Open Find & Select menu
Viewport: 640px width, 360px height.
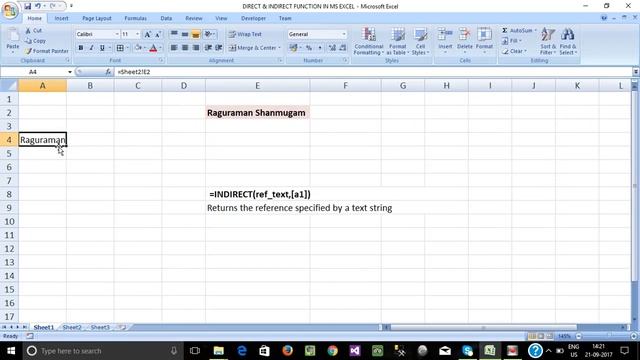568,41
